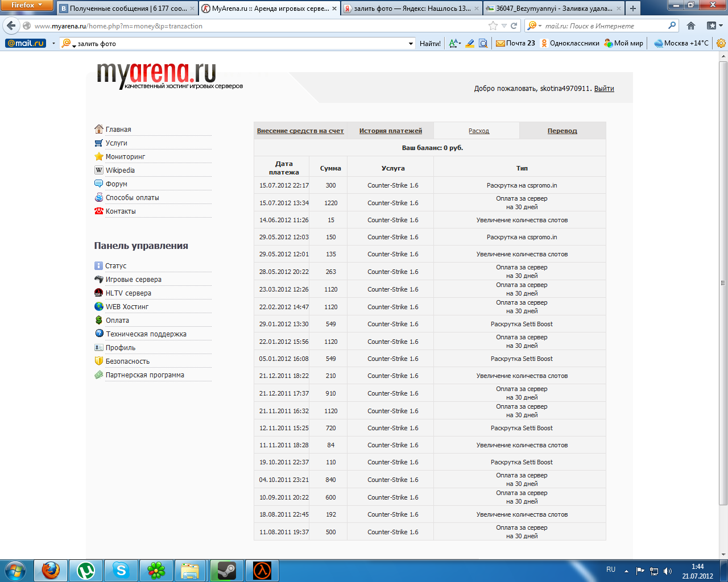
Task: Switch to the Внесение средств на счет tab
Action: coord(300,131)
